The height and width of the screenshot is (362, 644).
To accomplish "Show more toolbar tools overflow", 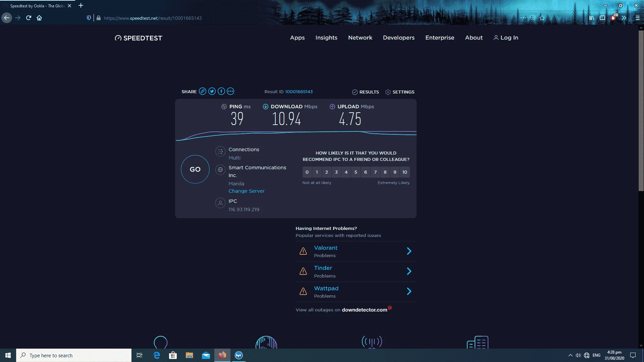I will pyautogui.click(x=624, y=18).
